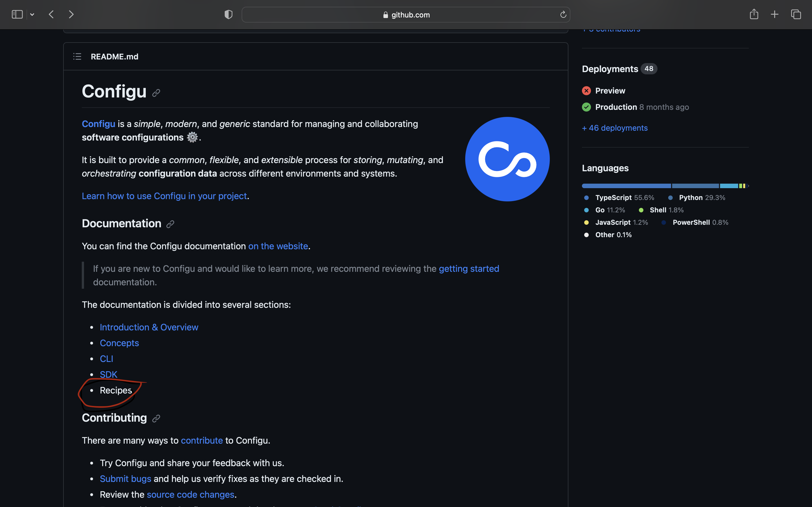Click the Configu heading anchor link icon

pos(156,93)
